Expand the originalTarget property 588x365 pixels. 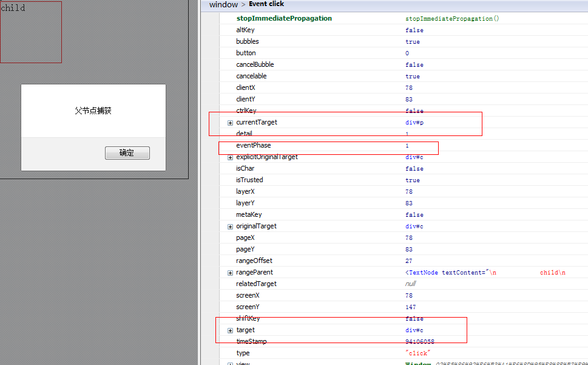tap(230, 227)
